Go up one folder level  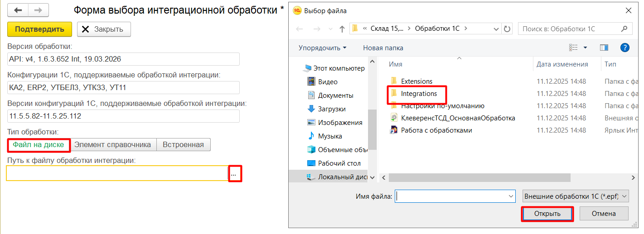click(x=342, y=29)
